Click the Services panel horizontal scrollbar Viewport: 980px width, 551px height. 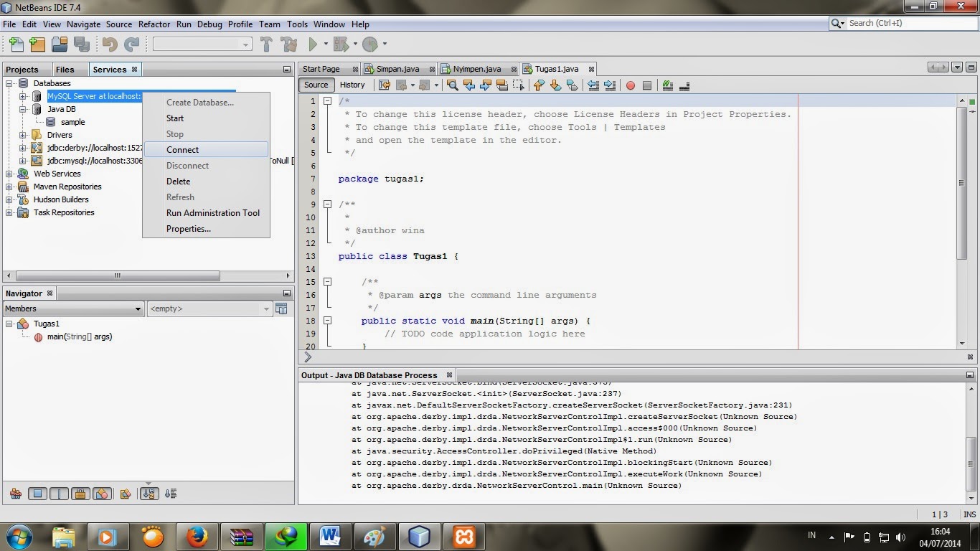point(118,275)
